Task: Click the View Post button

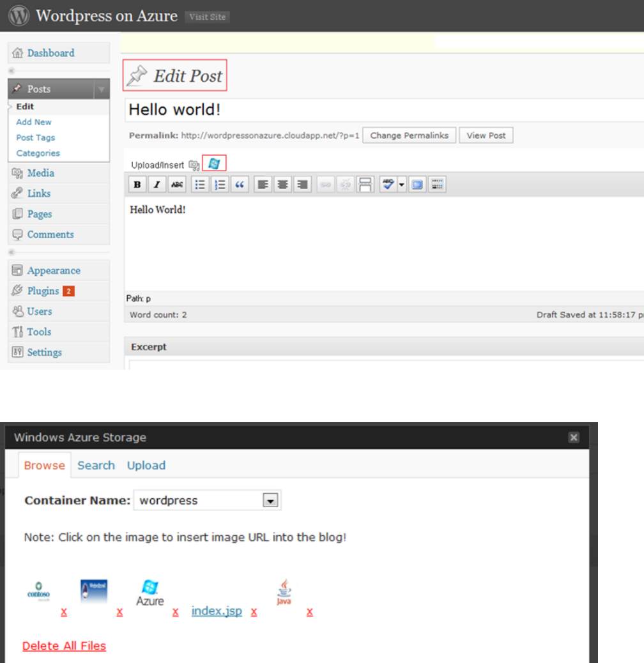Action: click(x=486, y=135)
